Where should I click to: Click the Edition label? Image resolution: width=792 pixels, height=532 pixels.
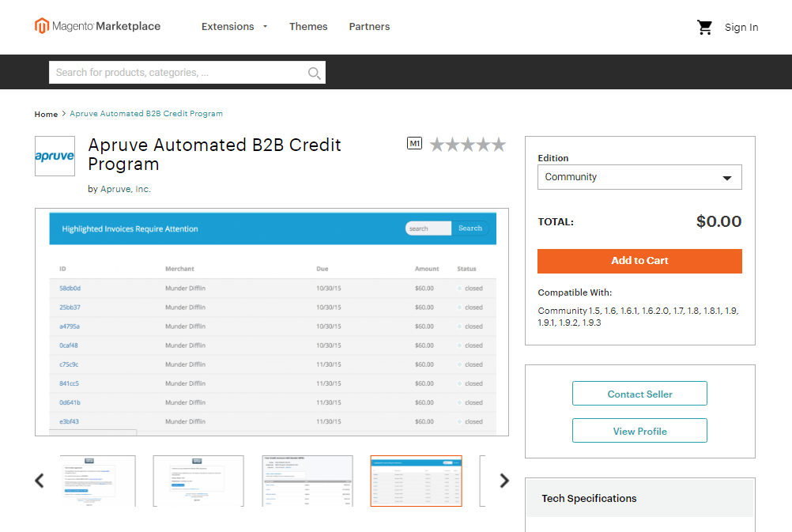click(553, 158)
